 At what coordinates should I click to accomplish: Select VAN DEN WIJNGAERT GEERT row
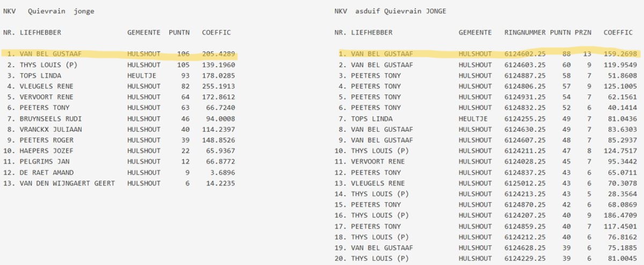[67, 183]
